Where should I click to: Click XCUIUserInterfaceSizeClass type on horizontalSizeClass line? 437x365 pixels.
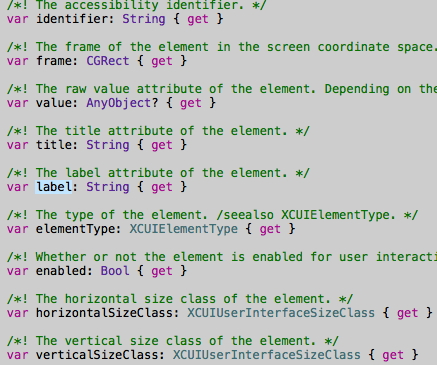click(x=281, y=313)
